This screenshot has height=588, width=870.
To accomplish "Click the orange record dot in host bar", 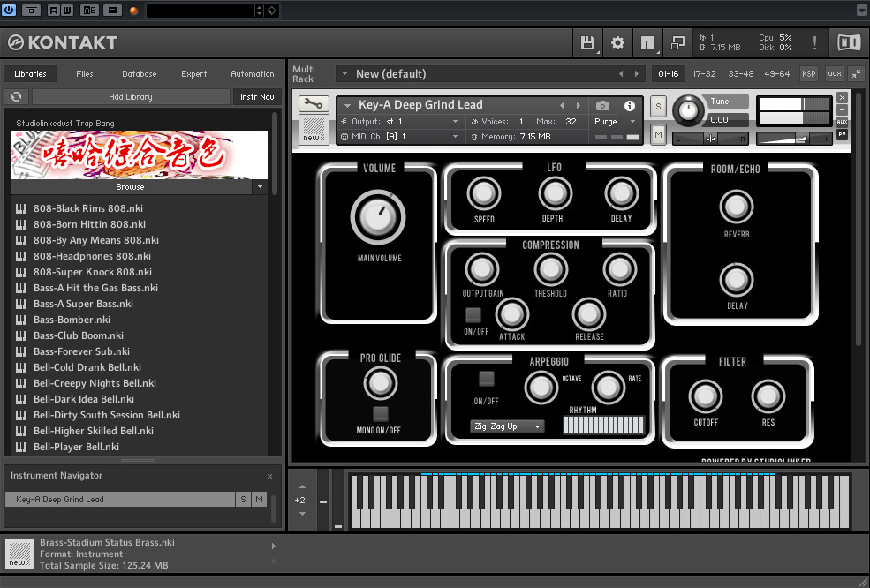I will [x=133, y=11].
